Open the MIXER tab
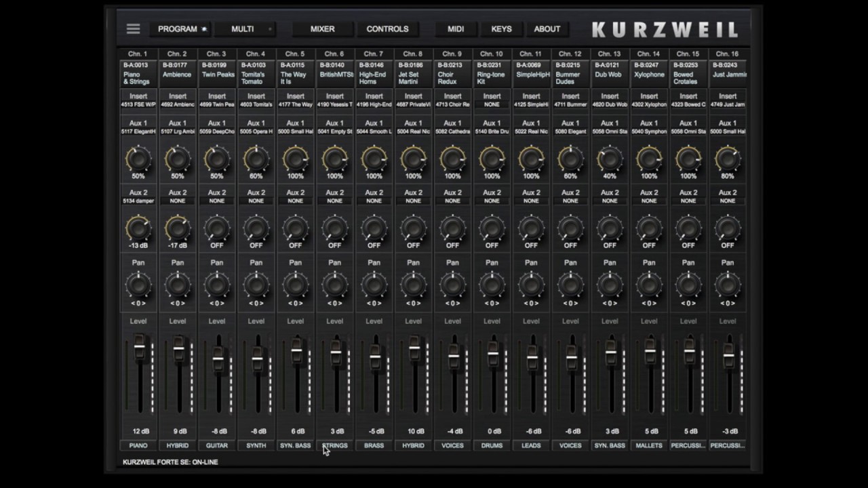The height and width of the screenshot is (488, 868). [x=323, y=29]
